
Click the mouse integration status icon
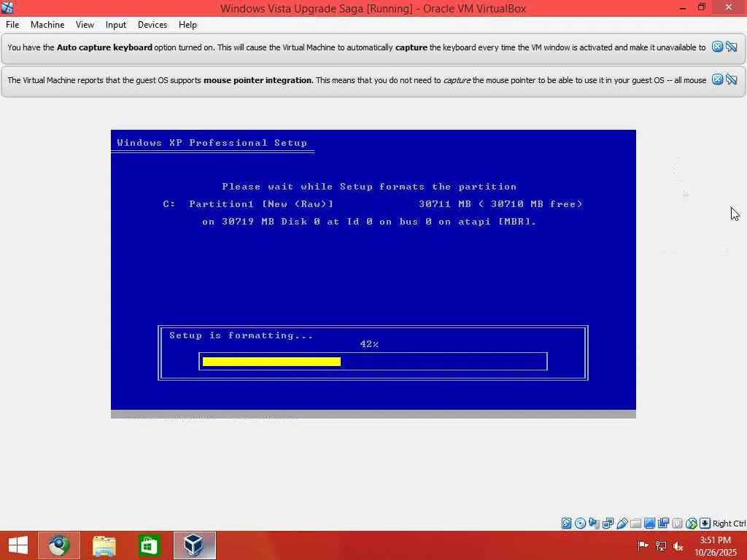click(692, 524)
